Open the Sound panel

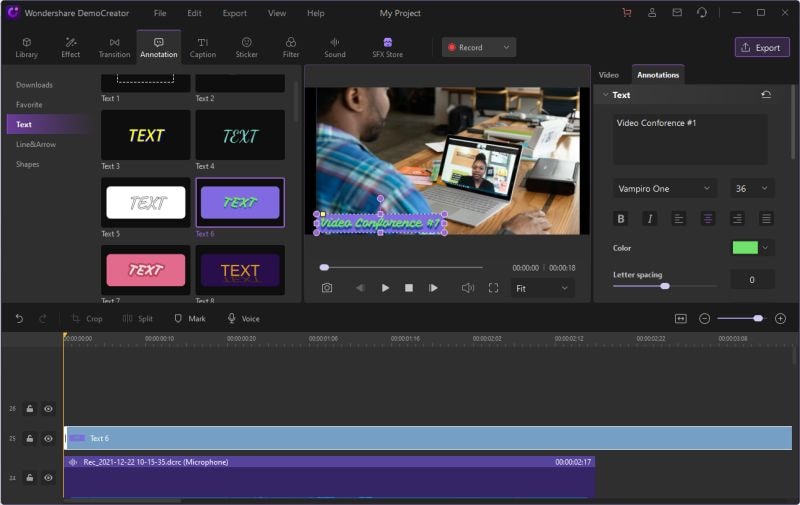click(x=335, y=47)
